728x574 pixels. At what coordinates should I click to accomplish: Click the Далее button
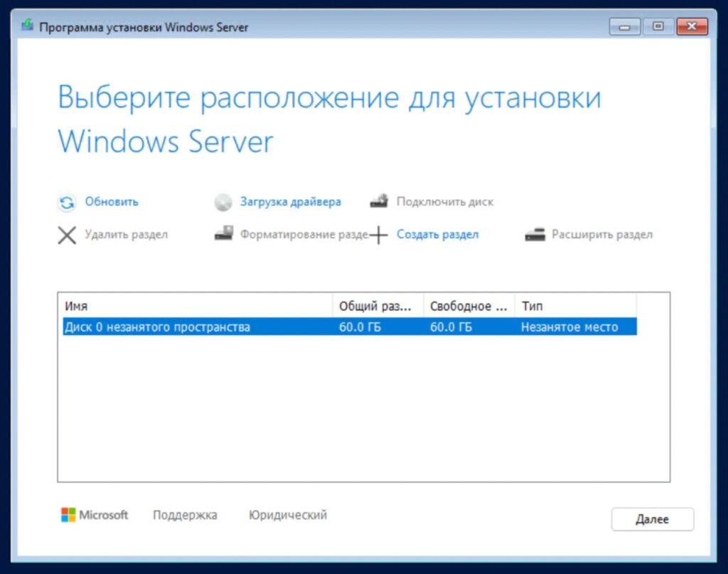click(x=653, y=519)
